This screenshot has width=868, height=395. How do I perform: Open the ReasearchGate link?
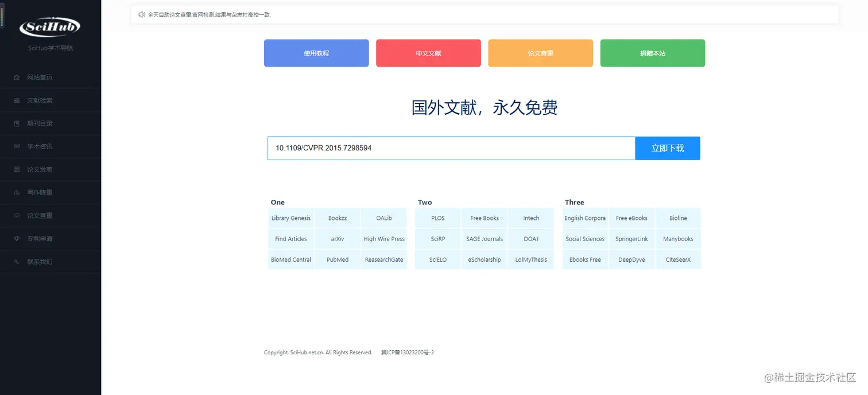(x=384, y=260)
